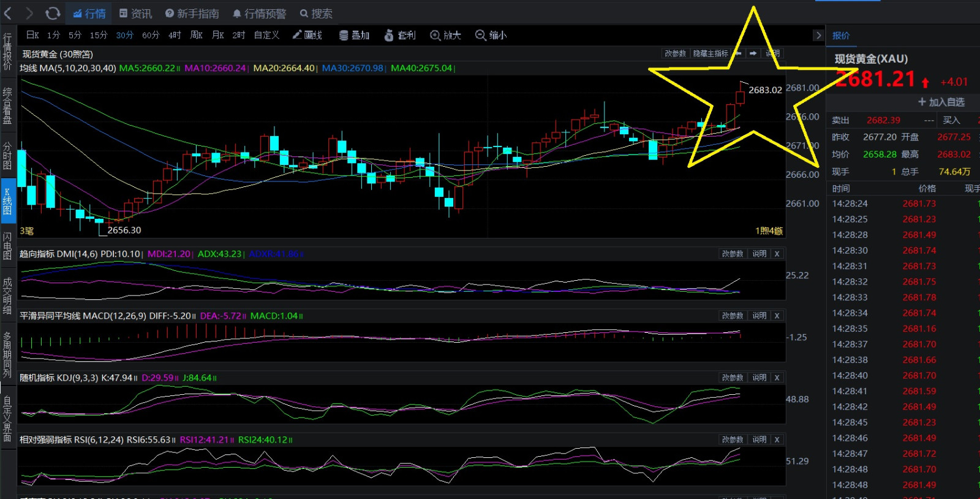Open the 叠加 overlay tool

[354, 35]
